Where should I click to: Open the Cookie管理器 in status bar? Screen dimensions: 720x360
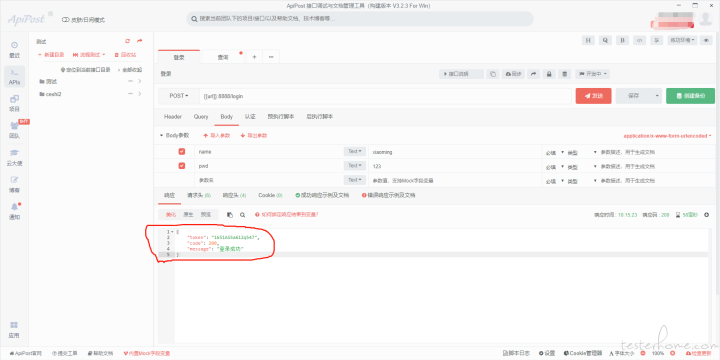[x=582, y=353]
